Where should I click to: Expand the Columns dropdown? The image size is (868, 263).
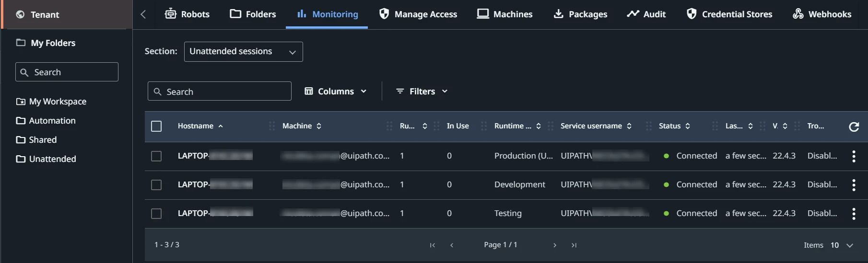point(336,91)
